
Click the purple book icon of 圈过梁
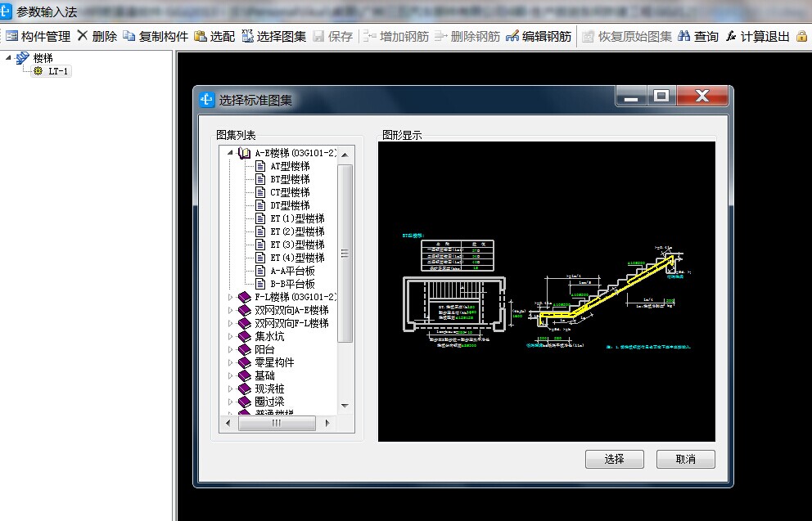[245, 402]
